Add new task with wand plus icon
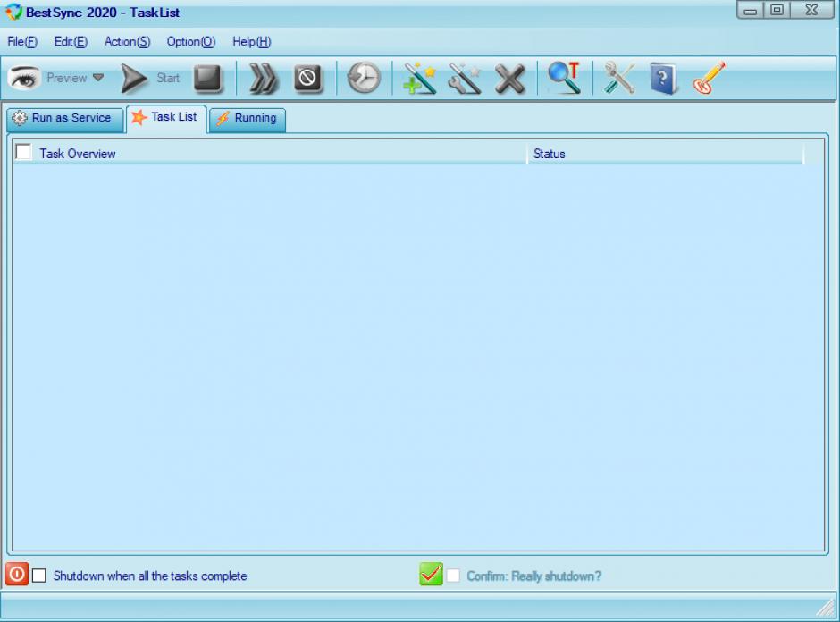The height and width of the screenshot is (622, 840). pyautogui.click(x=419, y=79)
